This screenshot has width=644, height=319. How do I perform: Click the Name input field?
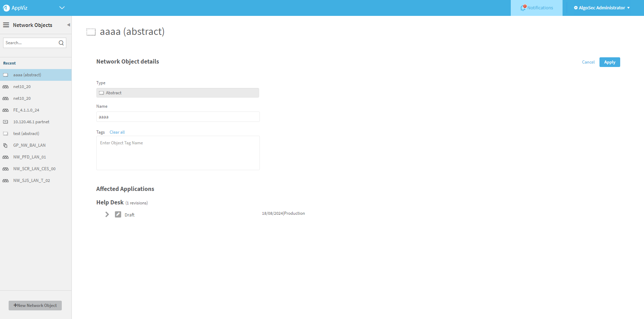178,117
